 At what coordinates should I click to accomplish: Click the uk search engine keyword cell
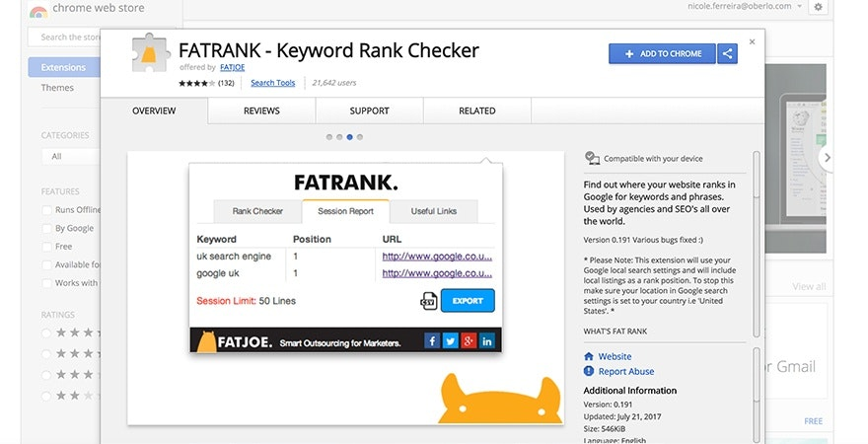[234, 257]
